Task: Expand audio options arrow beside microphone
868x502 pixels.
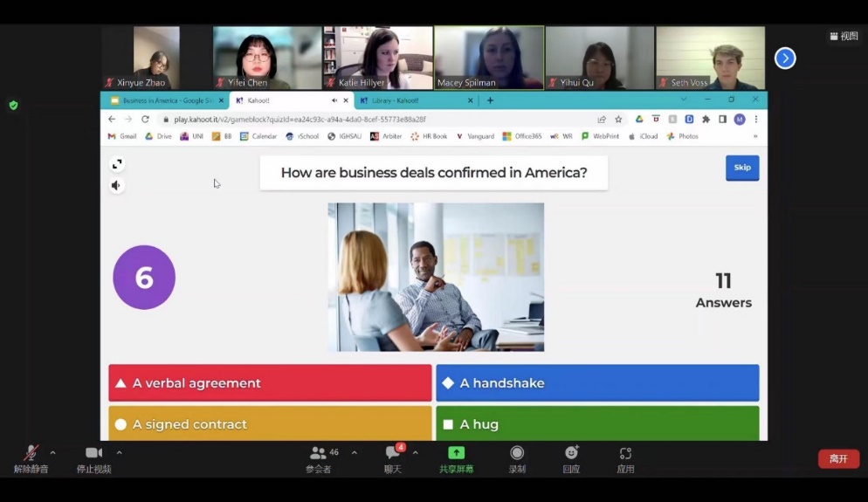Action: [x=53, y=452]
